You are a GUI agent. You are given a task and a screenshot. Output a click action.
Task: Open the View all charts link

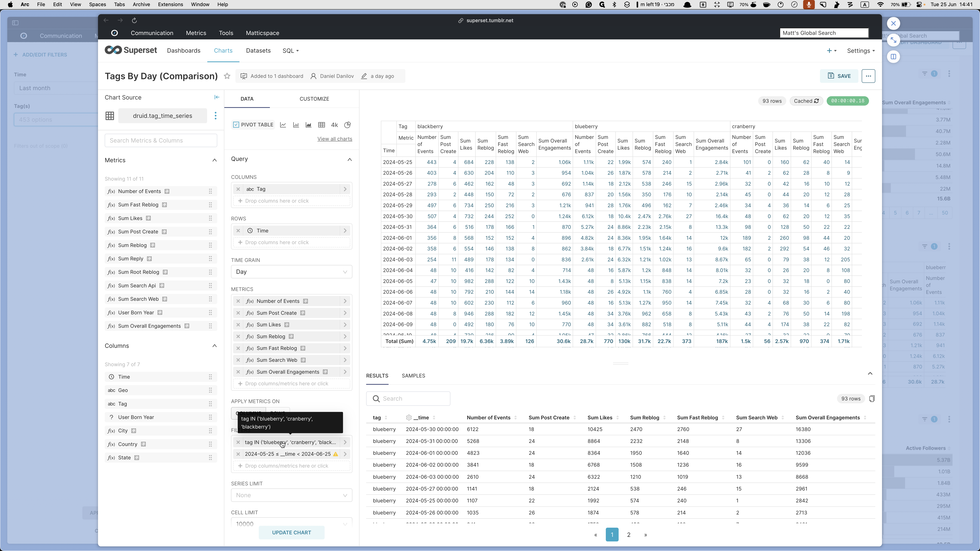coord(335,139)
